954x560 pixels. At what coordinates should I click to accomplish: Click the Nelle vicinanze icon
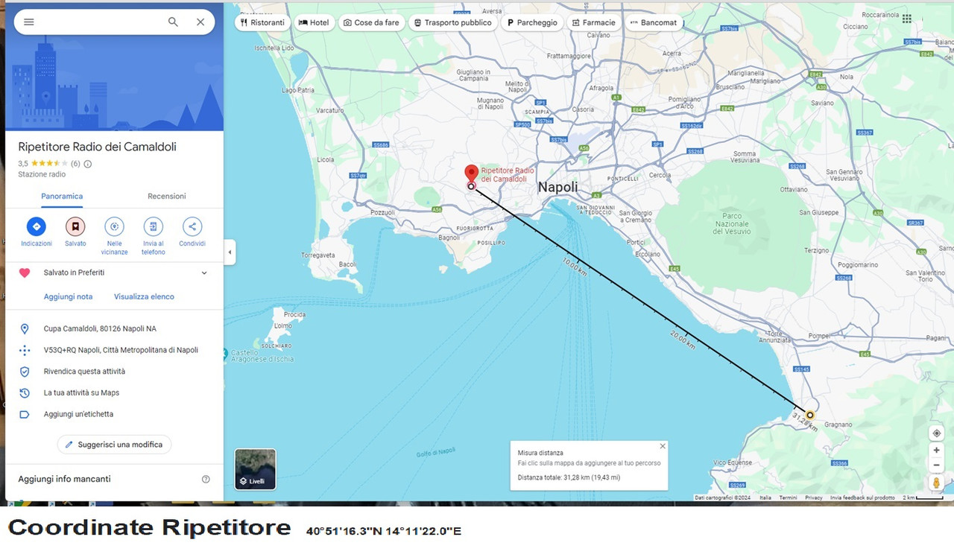click(114, 226)
